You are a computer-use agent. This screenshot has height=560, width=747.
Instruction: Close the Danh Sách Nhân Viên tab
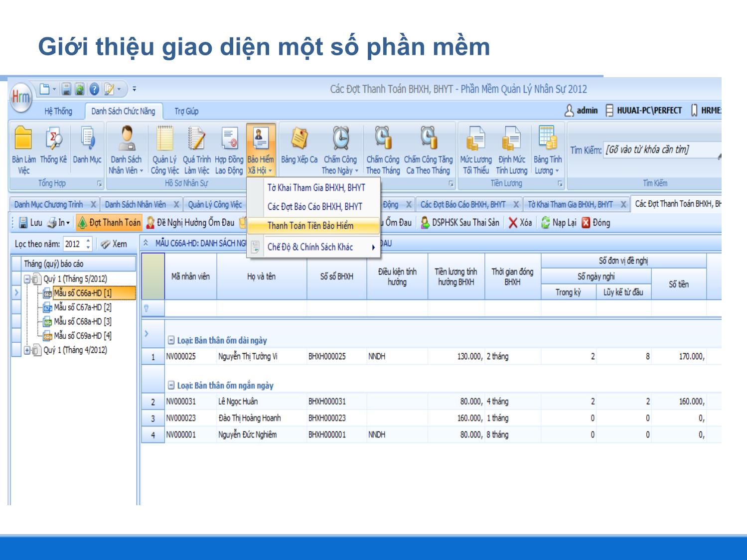pos(176,205)
